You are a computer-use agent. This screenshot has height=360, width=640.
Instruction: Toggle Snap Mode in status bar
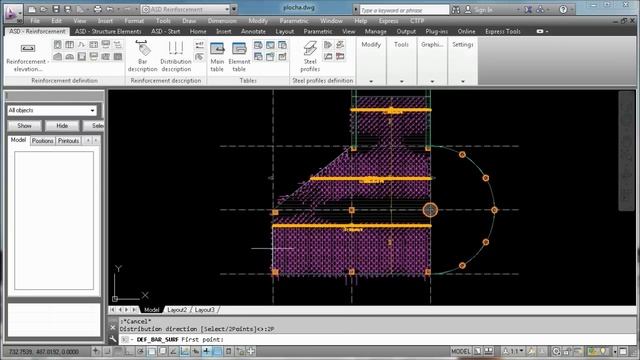(107, 351)
